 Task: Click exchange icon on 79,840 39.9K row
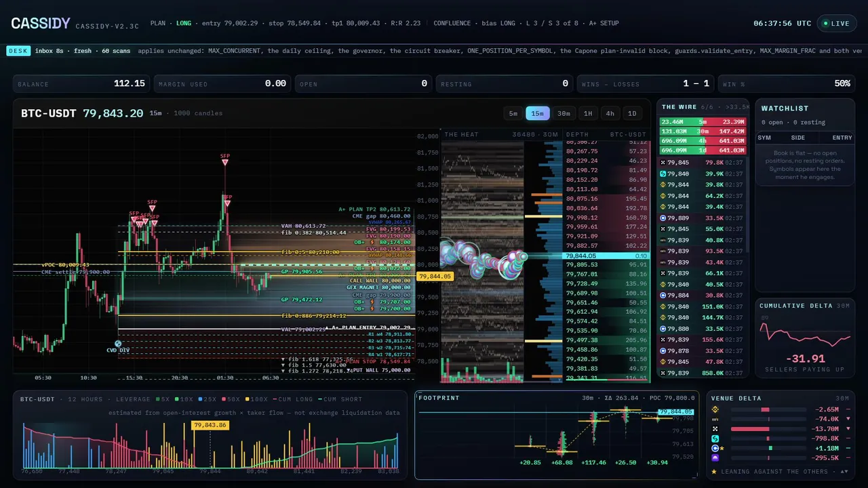click(x=663, y=174)
